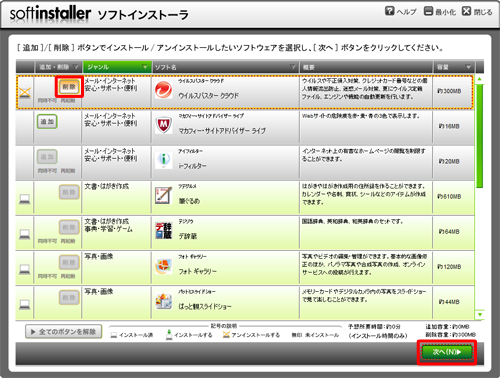This screenshot has height=378, width=500.
Task: Click the ウイルスバスター クラウド app icon
Action: [x=164, y=90]
